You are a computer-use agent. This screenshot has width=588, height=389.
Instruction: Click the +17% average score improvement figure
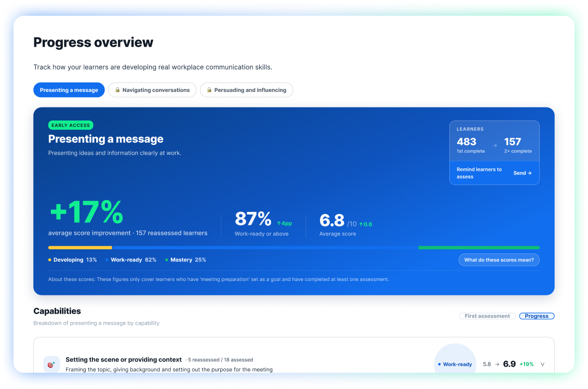pos(86,212)
